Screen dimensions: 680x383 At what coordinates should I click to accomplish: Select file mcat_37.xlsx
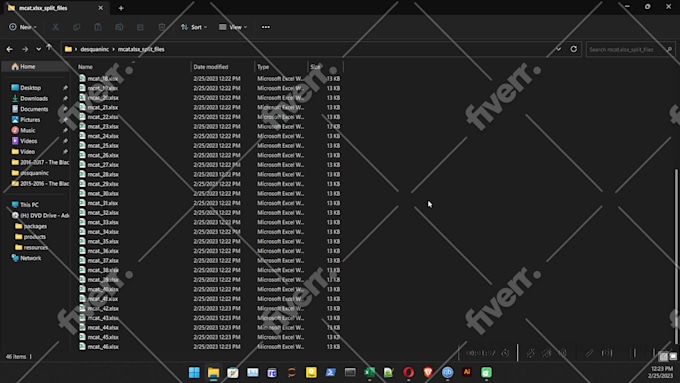[103, 260]
